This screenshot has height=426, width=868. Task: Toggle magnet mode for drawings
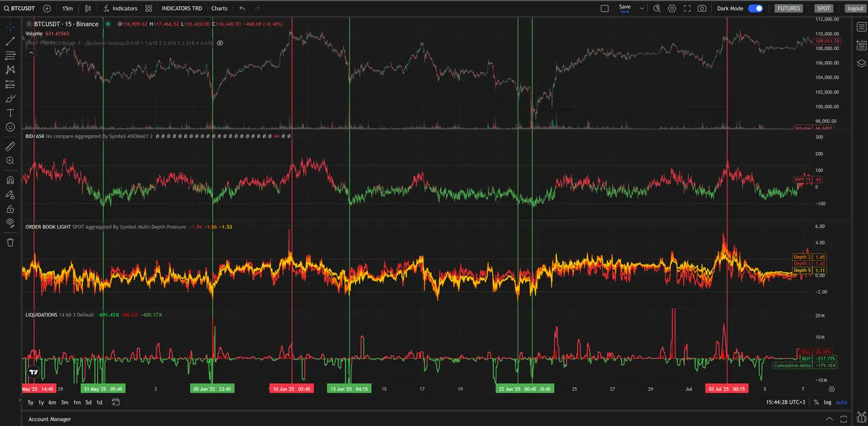coord(10,180)
